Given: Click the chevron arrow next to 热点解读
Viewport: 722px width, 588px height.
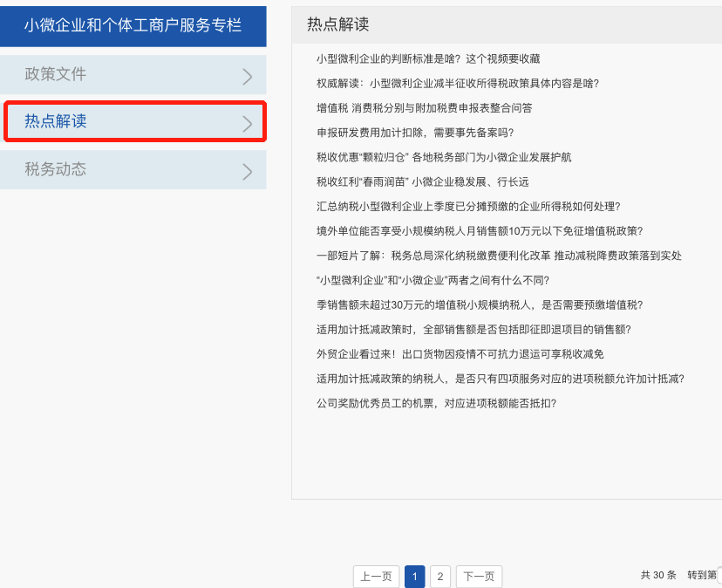Looking at the screenshot, I should 248,124.
